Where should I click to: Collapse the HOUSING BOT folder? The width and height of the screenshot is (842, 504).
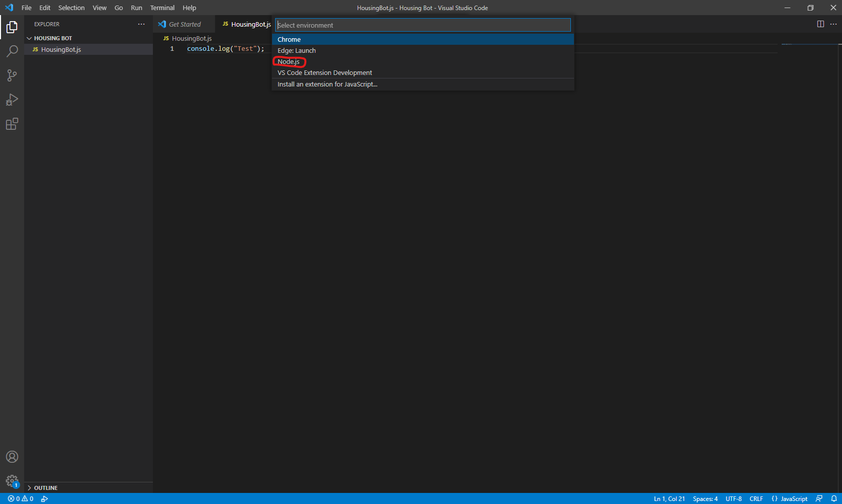pos(29,38)
